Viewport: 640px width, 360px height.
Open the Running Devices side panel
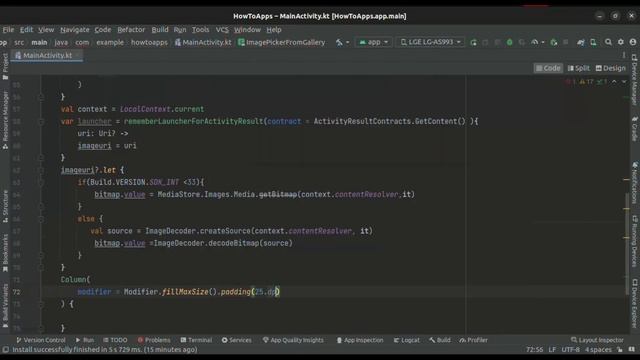pyautogui.click(x=635, y=242)
